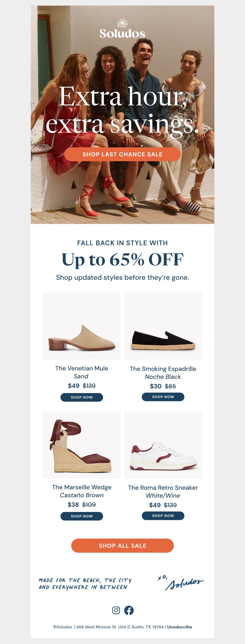Click SHOP NOW under the Smoking Espadrille
245x644 pixels.
pos(163,396)
